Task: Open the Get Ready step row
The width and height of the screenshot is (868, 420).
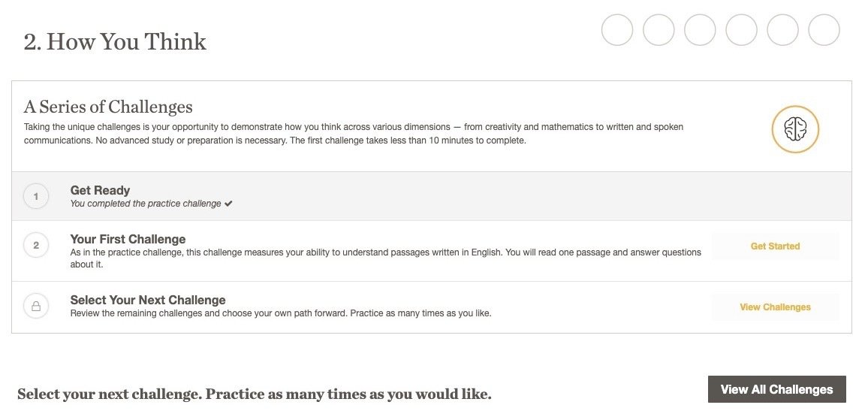Action: [432, 196]
